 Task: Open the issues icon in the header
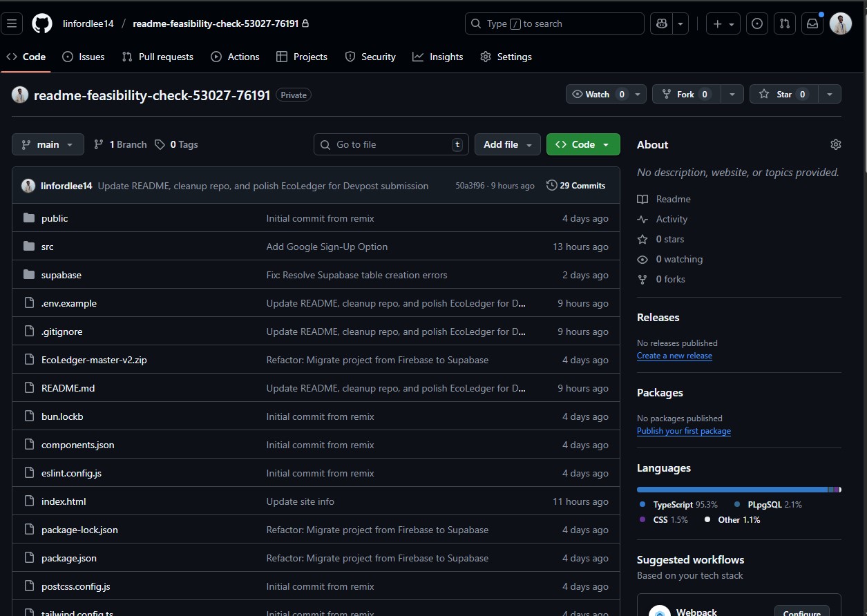(758, 23)
